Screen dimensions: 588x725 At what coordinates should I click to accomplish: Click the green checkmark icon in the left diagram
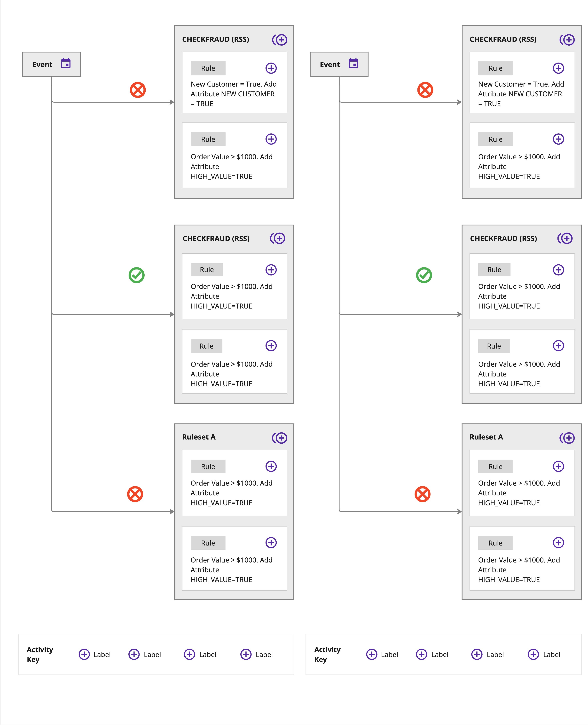point(136,275)
